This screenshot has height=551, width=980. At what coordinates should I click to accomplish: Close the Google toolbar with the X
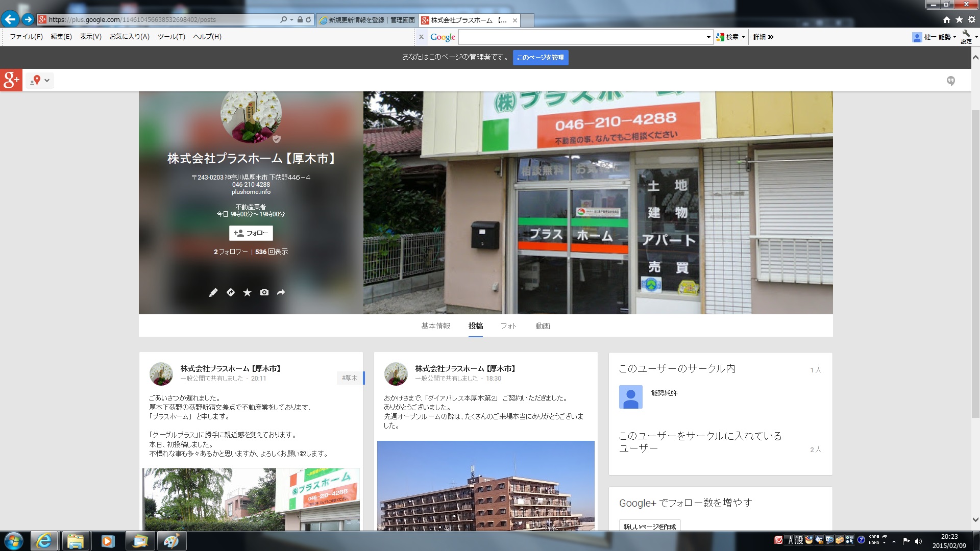pos(421,37)
